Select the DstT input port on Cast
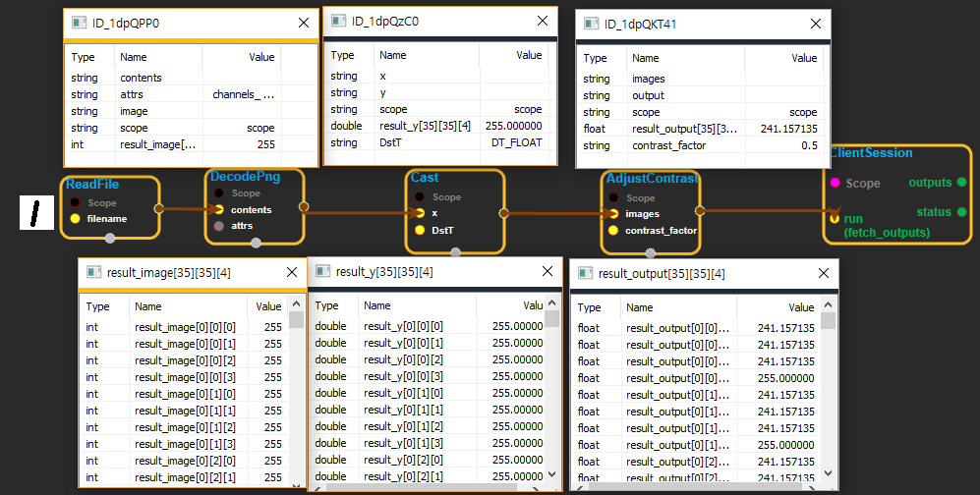980x495 pixels. point(420,230)
